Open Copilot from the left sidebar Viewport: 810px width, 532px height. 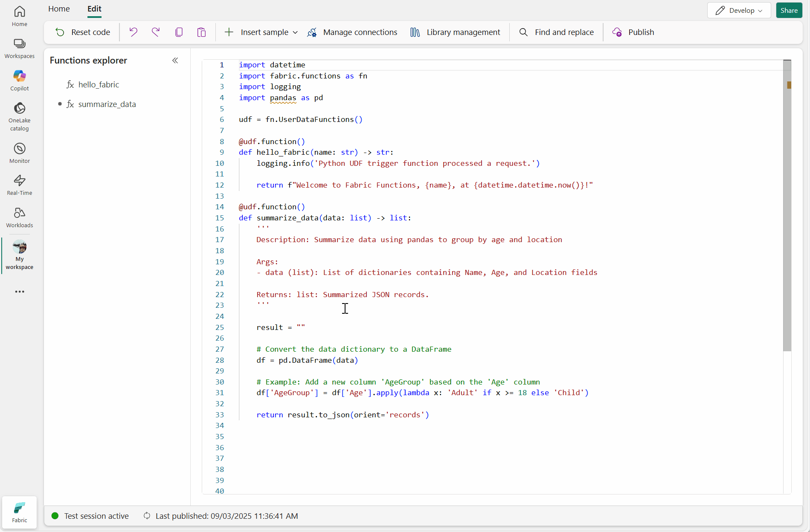(20, 80)
